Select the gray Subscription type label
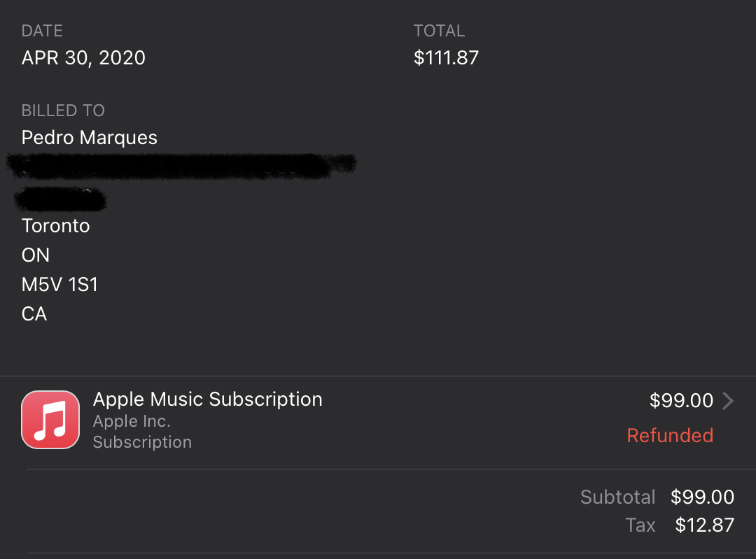756x559 pixels. point(142,442)
